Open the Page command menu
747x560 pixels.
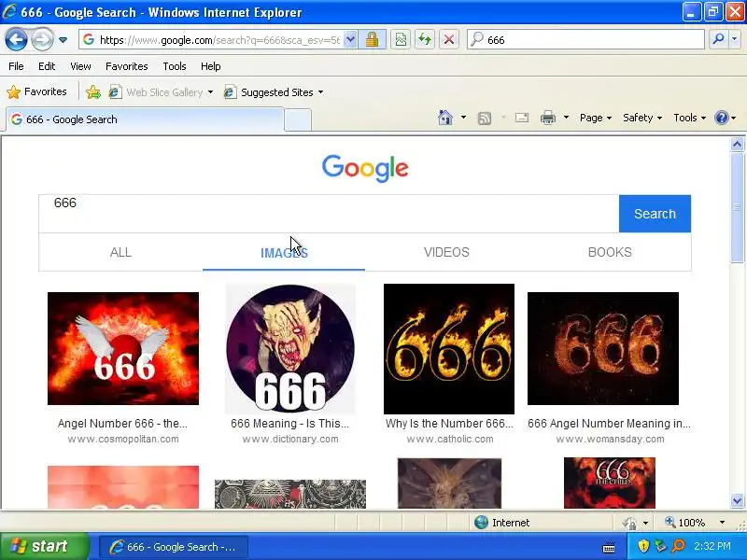click(596, 118)
